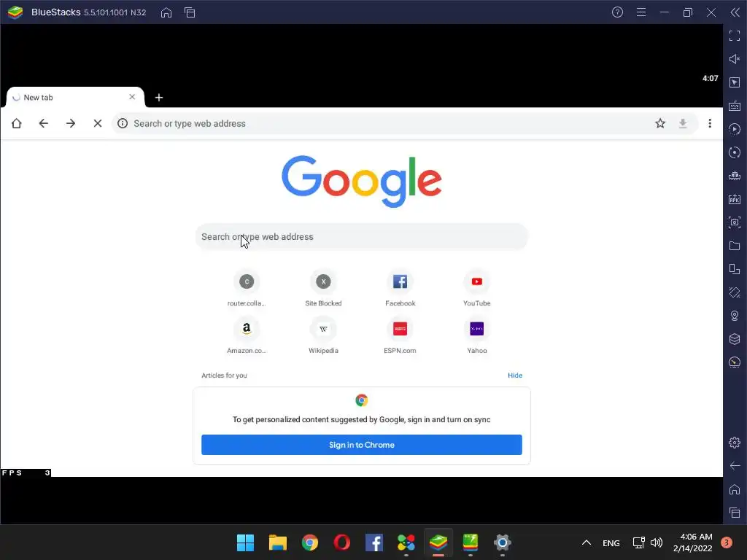Click the cursor lock icon in sidebar
Viewport: 747px width, 560px height.
pyautogui.click(x=735, y=82)
